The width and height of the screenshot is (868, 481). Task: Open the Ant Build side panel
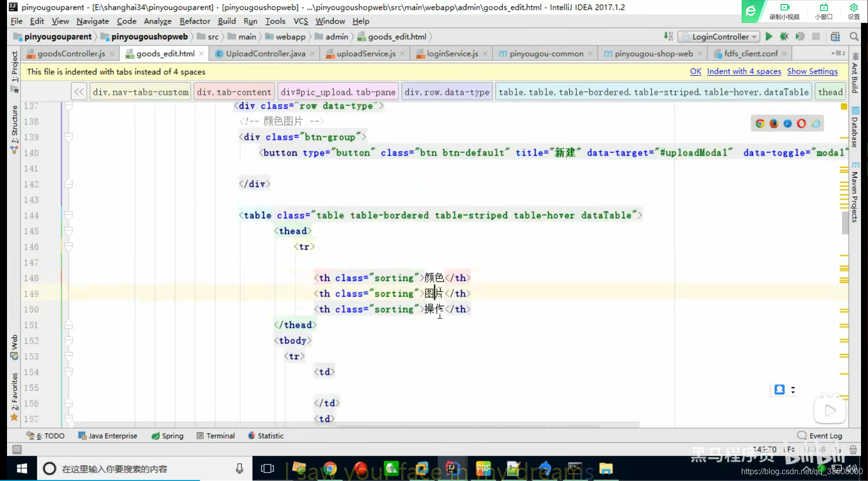[x=855, y=73]
